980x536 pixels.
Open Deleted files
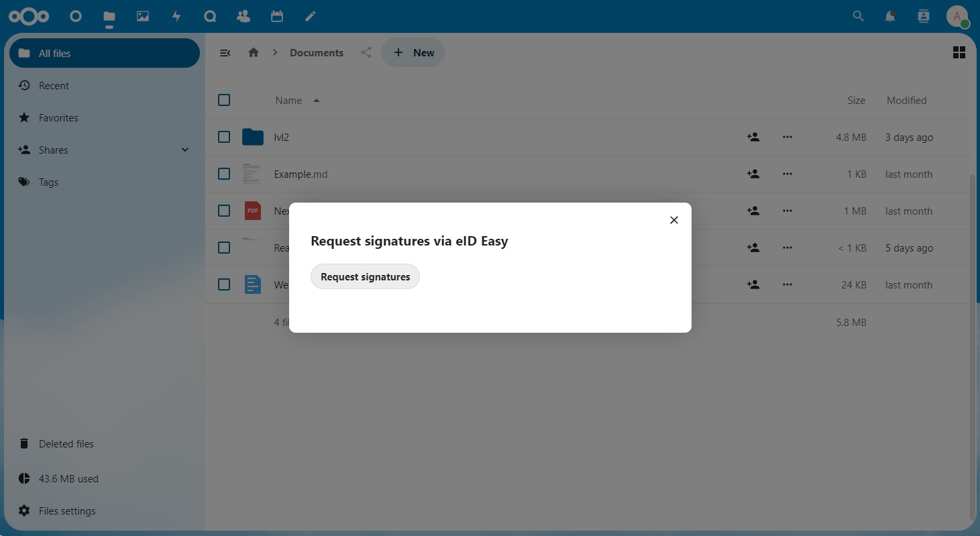point(105,443)
